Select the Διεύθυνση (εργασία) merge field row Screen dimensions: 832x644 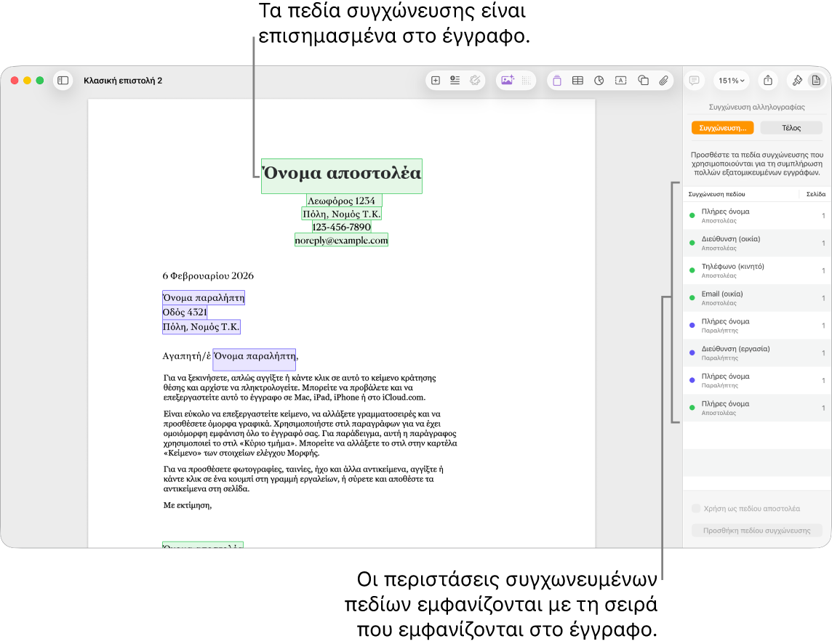point(756,353)
